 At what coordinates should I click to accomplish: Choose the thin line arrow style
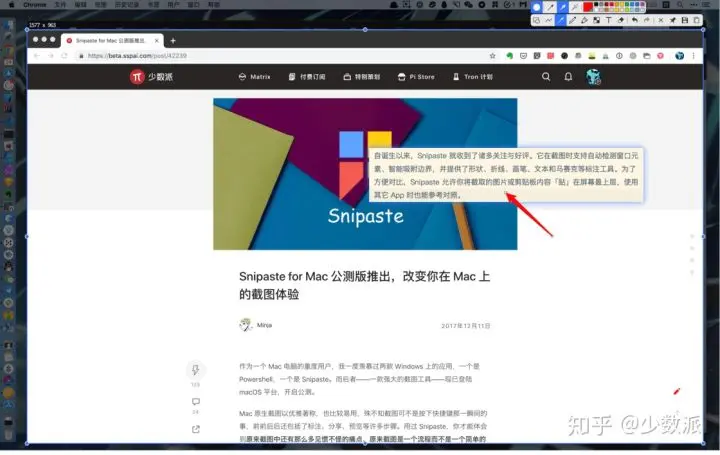coord(550,7)
